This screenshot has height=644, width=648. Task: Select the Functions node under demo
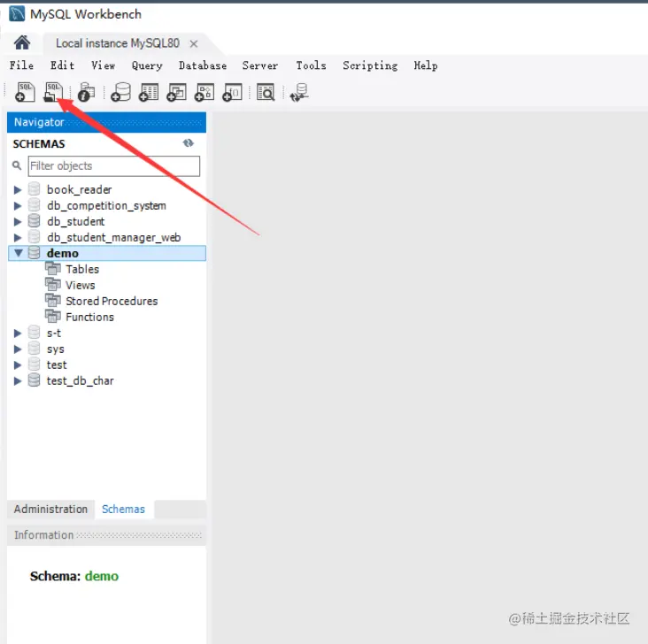89,317
